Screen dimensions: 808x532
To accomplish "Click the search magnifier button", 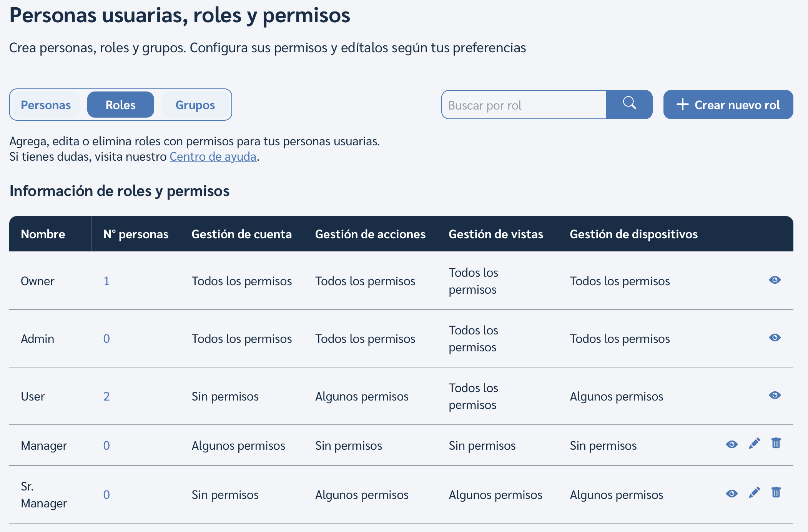I will 629,105.
